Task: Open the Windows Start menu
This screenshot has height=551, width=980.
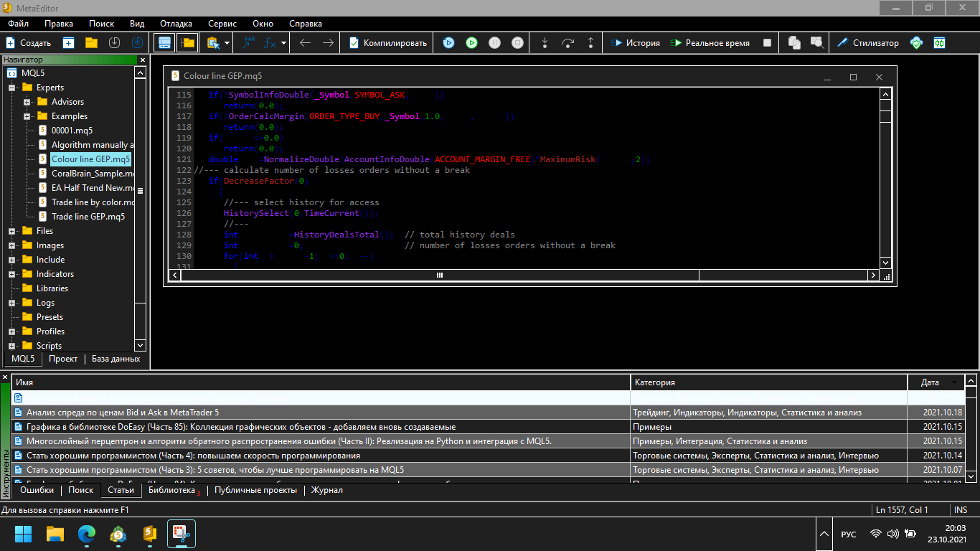Action: click(24, 534)
